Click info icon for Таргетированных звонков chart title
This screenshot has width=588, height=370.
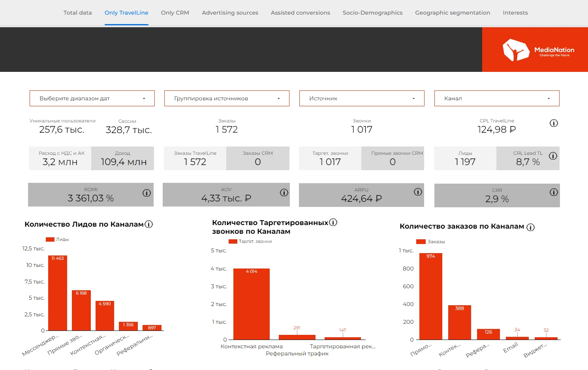point(333,222)
